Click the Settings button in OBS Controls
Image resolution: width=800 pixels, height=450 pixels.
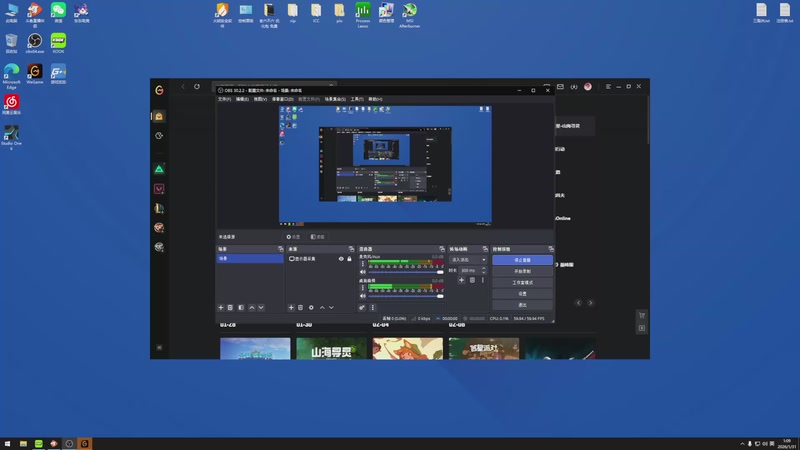point(522,294)
